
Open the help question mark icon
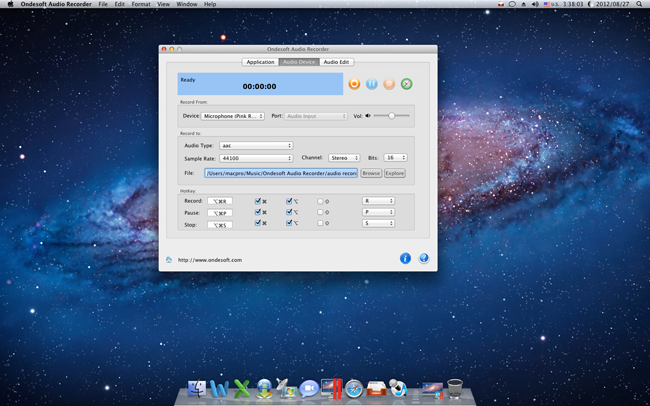coord(424,258)
